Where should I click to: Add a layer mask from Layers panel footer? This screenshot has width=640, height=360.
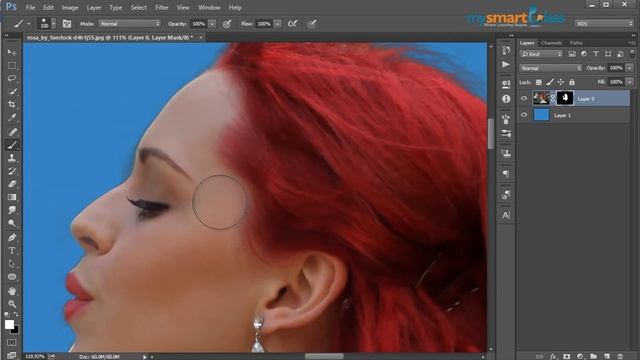567,356
